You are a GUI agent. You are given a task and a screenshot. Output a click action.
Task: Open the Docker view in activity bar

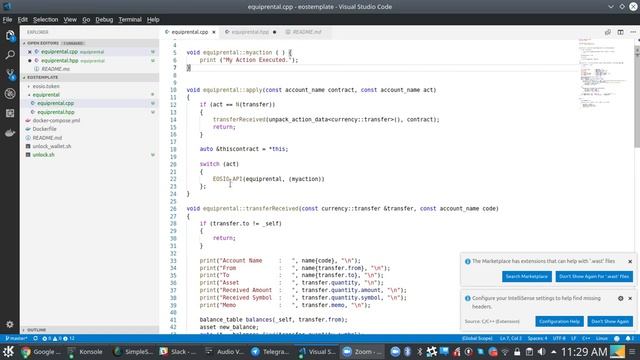coord(10,133)
